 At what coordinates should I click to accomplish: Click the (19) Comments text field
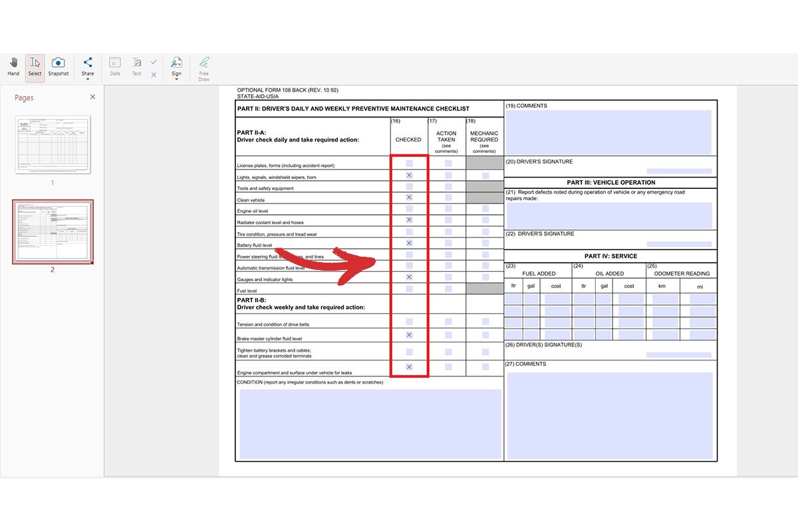click(x=608, y=132)
